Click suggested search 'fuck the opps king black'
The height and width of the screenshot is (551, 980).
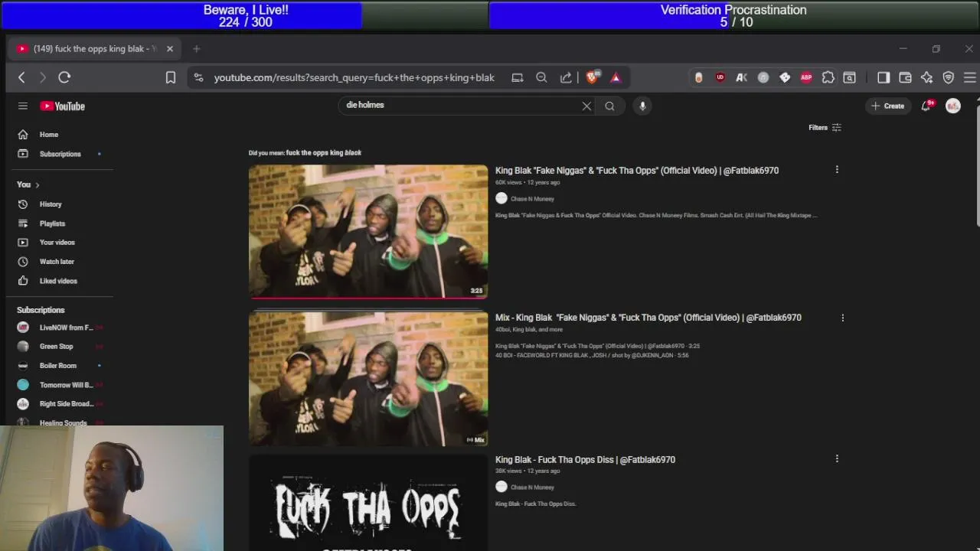[323, 152]
